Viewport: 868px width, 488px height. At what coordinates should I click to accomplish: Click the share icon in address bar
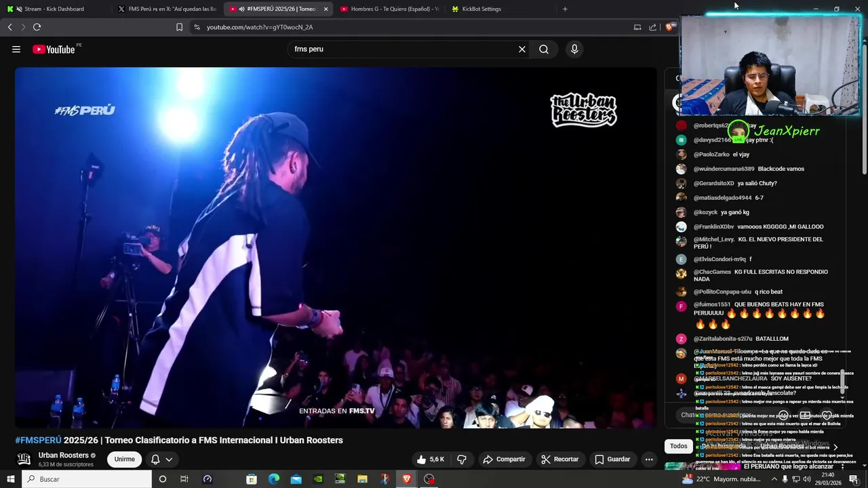click(652, 27)
